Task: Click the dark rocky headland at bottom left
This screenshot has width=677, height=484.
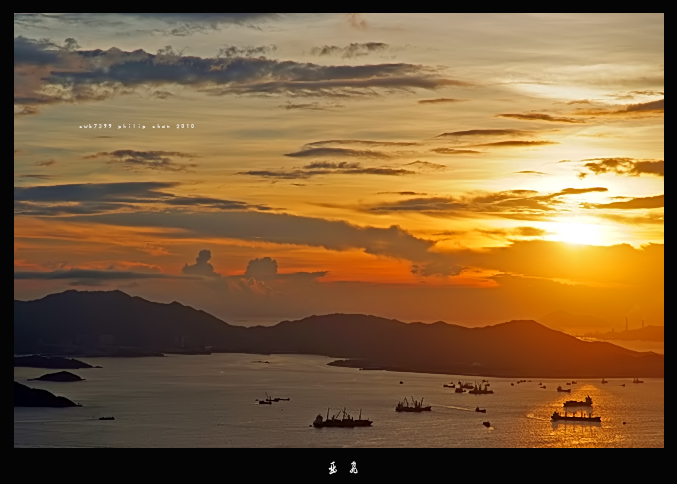Action: click(38, 397)
